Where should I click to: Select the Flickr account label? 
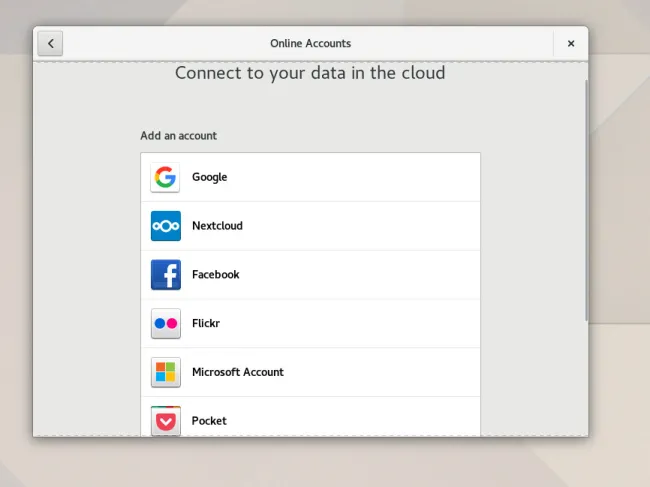(206, 323)
